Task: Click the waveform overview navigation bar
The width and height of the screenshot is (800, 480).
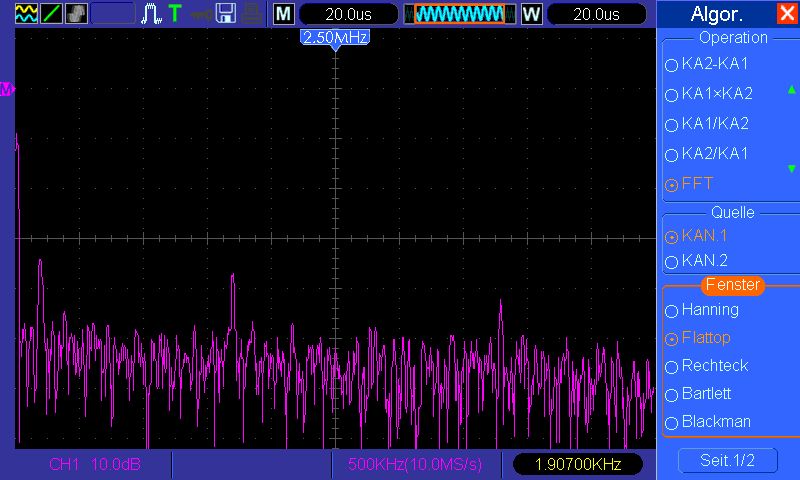Action: [460, 14]
